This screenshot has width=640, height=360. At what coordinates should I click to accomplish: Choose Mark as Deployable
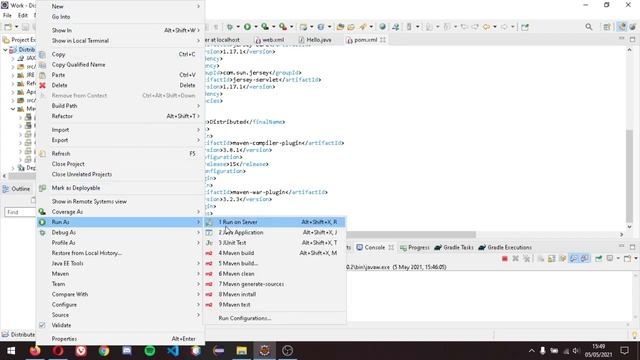click(x=120, y=188)
